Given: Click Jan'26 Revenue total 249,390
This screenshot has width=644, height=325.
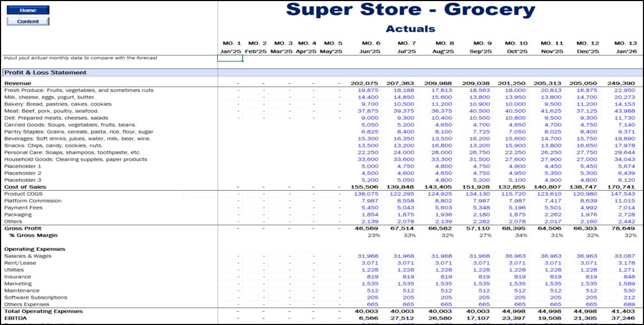Looking at the screenshot, I should pyautogui.click(x=622, y=83).
